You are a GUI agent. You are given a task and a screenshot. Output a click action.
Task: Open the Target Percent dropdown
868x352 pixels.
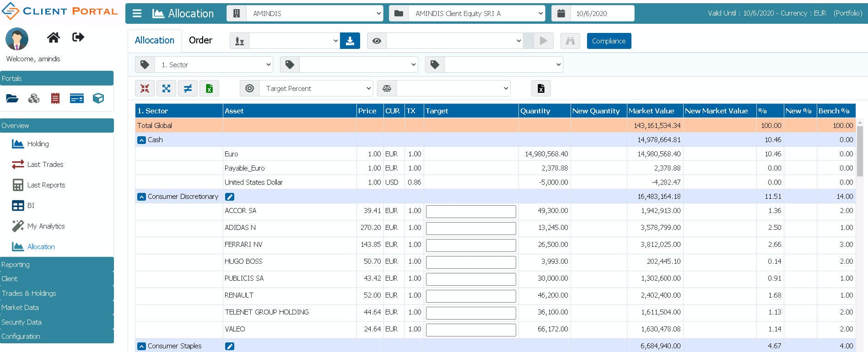pos(316,88)
